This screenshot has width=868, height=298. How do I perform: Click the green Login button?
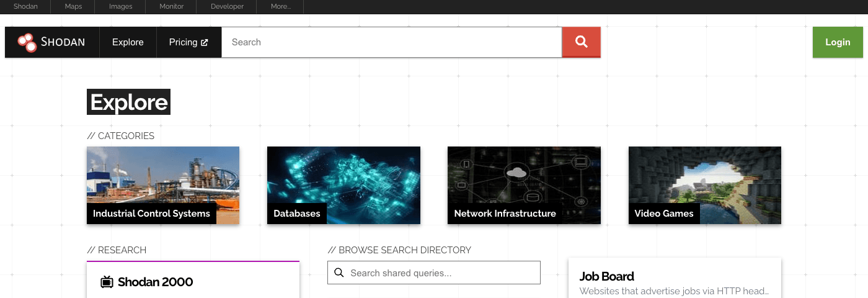838,42
